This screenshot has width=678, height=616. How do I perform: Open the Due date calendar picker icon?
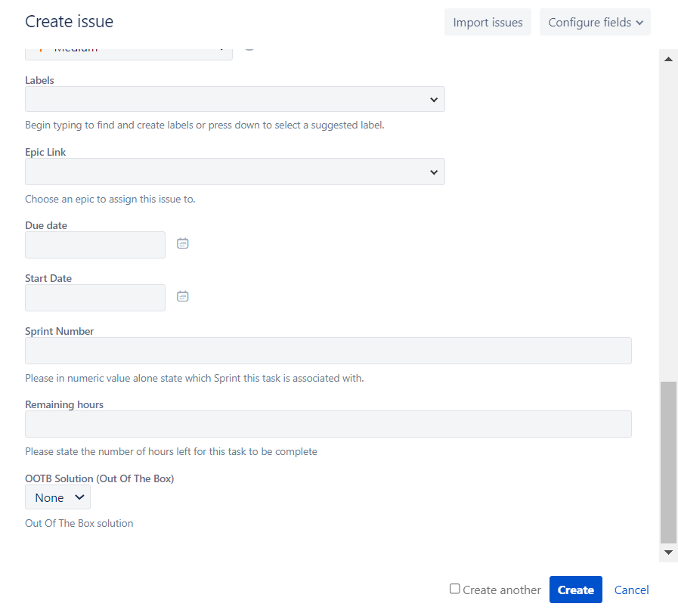point(182,243)
